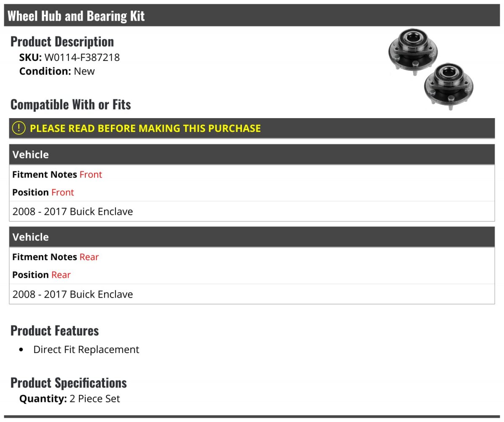
Task: Click the Condition New text
Action: click(x=57, y=71)
